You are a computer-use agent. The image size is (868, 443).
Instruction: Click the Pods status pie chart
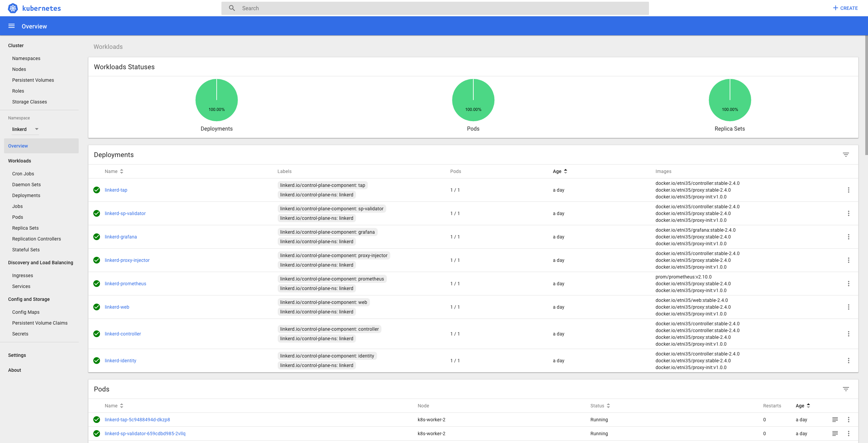[473, 100]
